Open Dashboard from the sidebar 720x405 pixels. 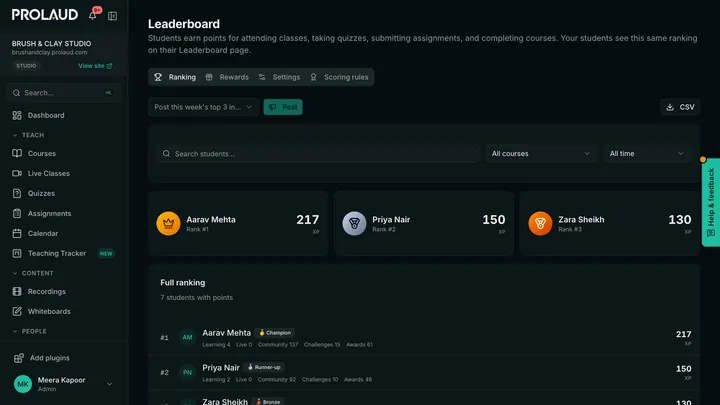64,115
